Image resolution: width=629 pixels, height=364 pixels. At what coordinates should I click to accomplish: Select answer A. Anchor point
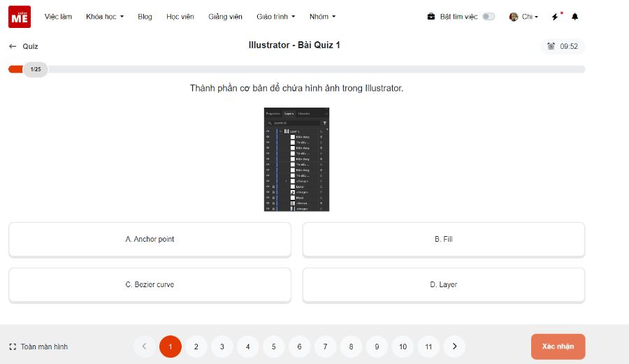pos(150,240)
